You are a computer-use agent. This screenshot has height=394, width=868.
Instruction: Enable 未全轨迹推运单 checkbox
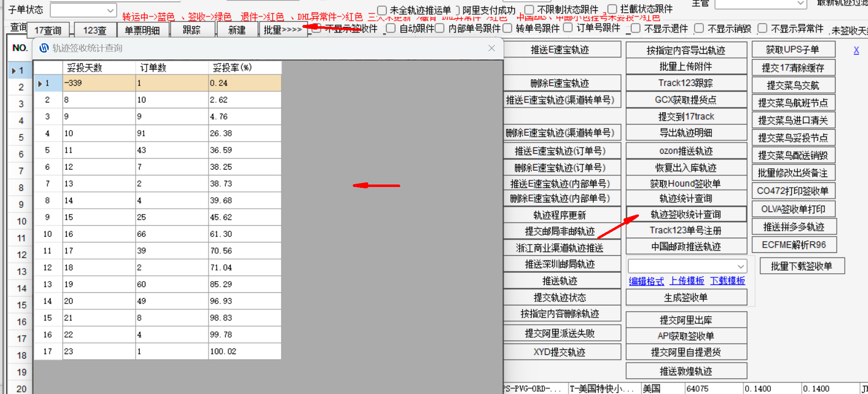point(382,10)
